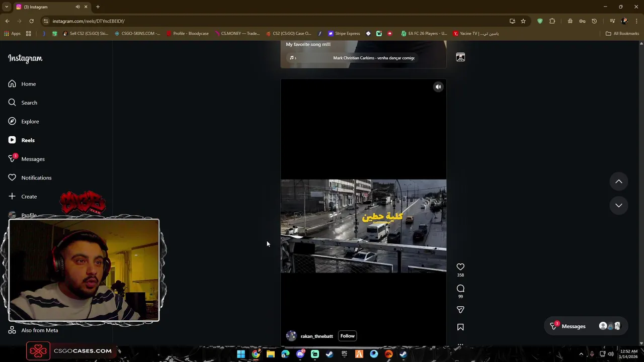Open Also from Meta menu

tap(33, 330)
